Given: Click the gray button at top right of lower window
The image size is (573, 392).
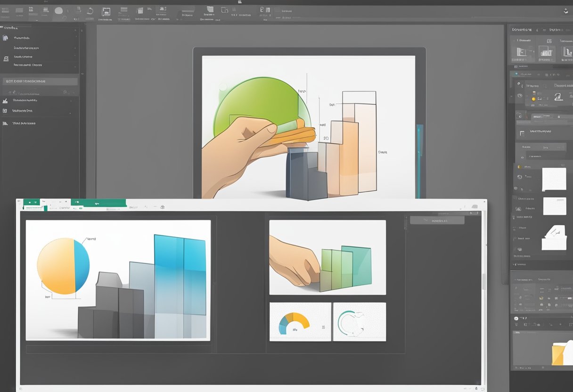Looking at the screenshot, I should point(437,220).
